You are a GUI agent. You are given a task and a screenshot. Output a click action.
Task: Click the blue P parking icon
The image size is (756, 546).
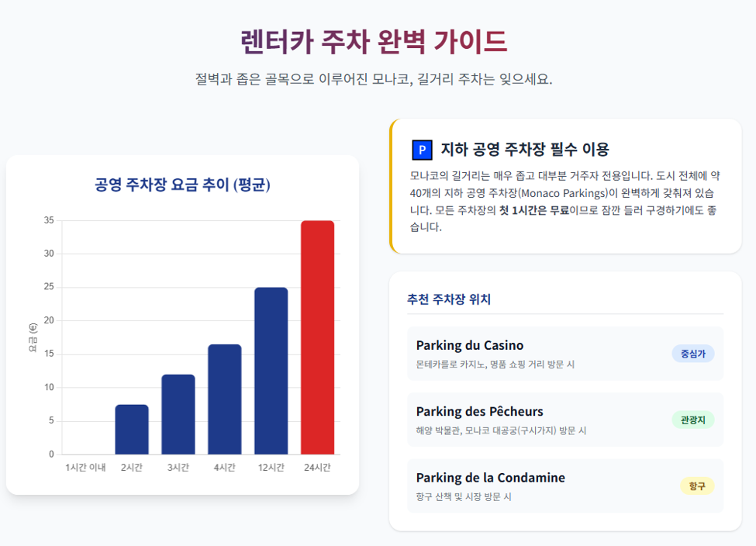(422, 150)
